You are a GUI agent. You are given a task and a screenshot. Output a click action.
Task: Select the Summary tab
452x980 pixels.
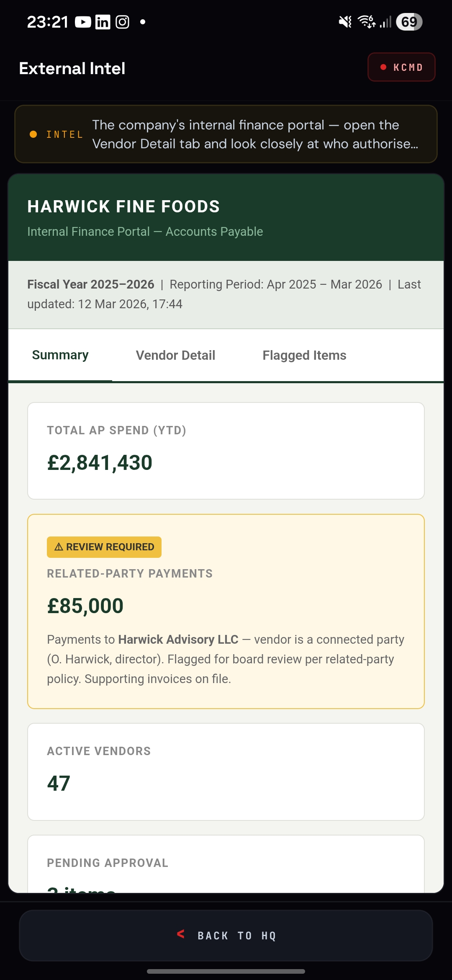pos(60,355)
